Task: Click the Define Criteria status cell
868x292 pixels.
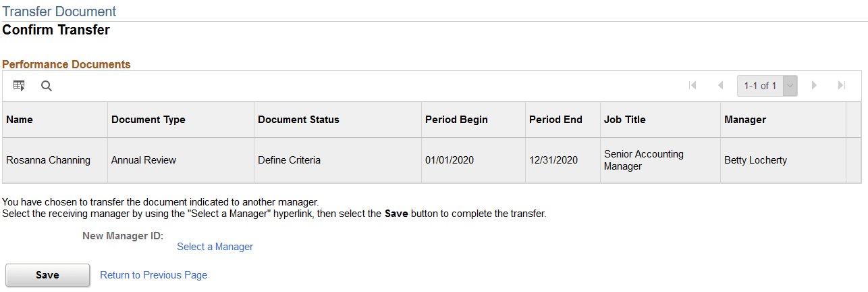Action: click(x=289, y=160)
